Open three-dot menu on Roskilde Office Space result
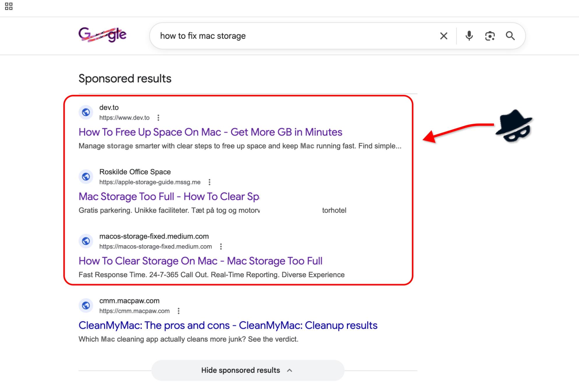579x392 pixels. click(x=209, y=182)
